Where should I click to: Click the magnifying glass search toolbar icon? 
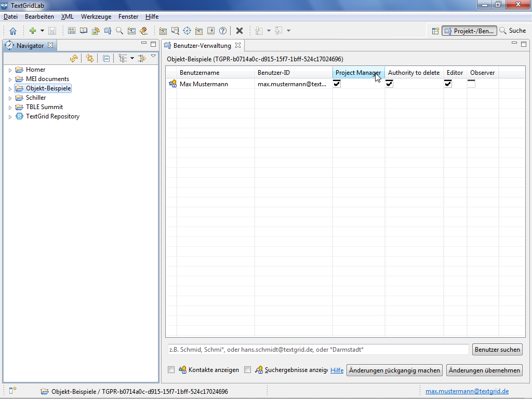tap(119, 31)
